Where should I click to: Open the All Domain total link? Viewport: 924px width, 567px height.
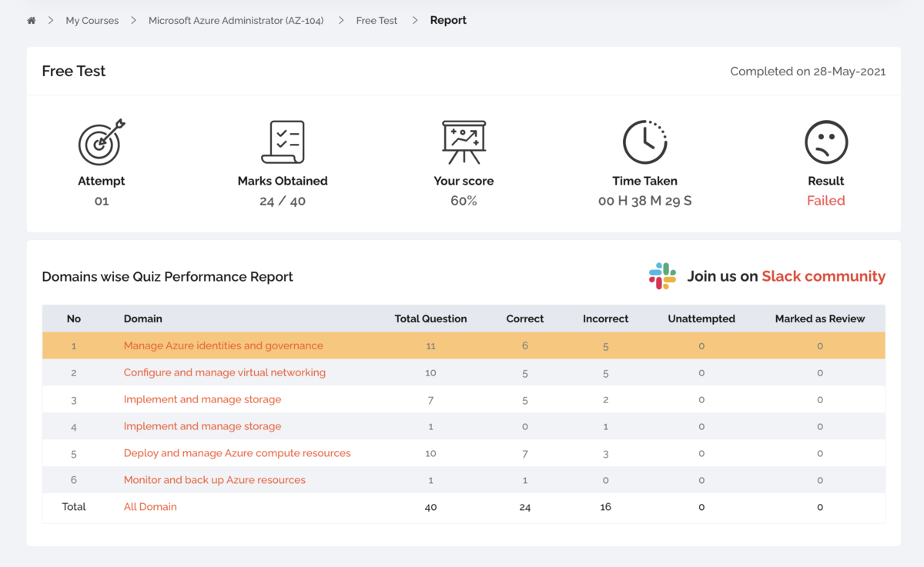pos(150,507)
